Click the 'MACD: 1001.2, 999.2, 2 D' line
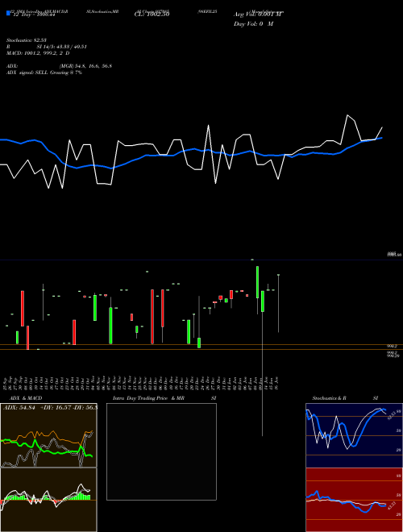The height and width of the screenshot is (532, 403). tap(38, 53)
